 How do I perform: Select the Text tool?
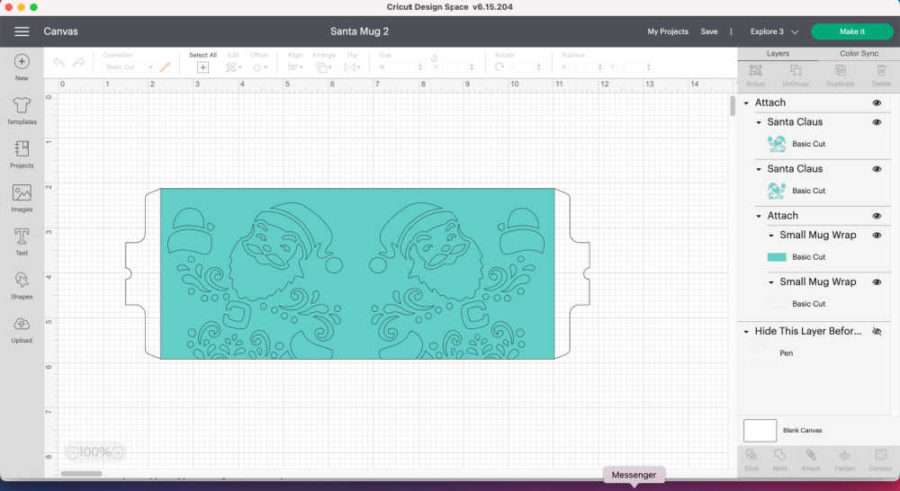pyautogui.click(x=22, y=240)
